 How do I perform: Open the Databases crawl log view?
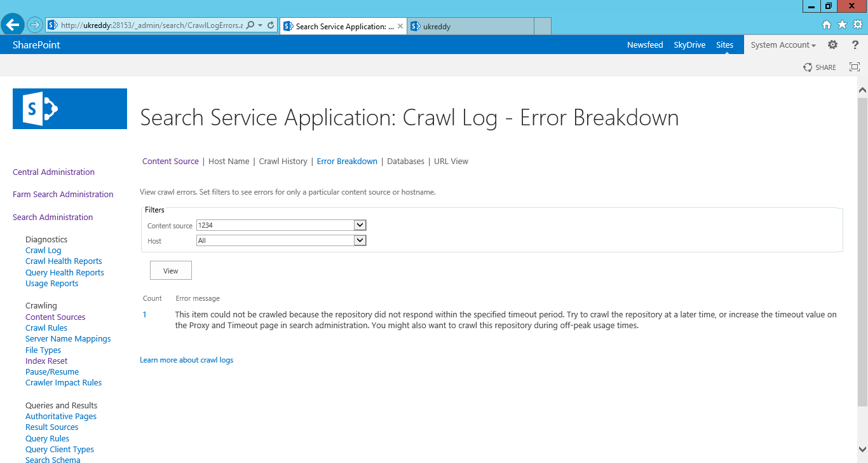click(405, 161)
